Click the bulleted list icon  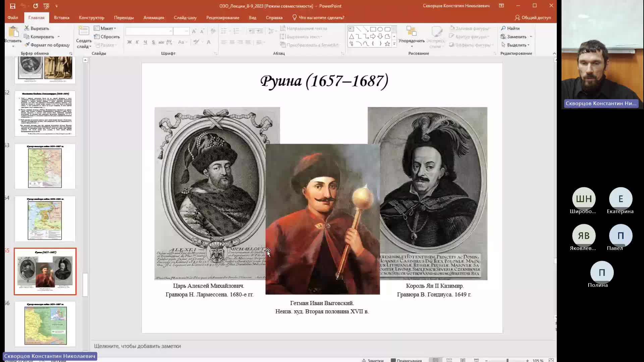click(224, 31)
